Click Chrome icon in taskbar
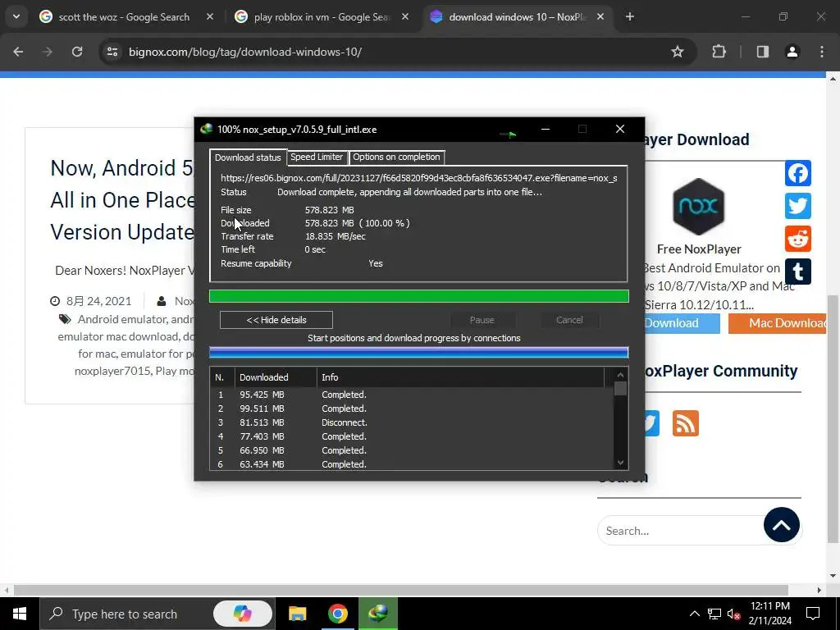840x630 pixels. tap(337, 614)
